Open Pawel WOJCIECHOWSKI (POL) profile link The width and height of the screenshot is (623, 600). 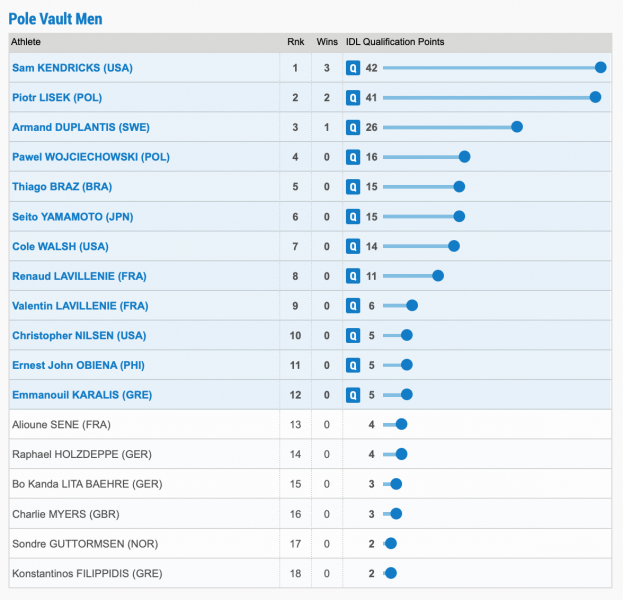[91, 157]
